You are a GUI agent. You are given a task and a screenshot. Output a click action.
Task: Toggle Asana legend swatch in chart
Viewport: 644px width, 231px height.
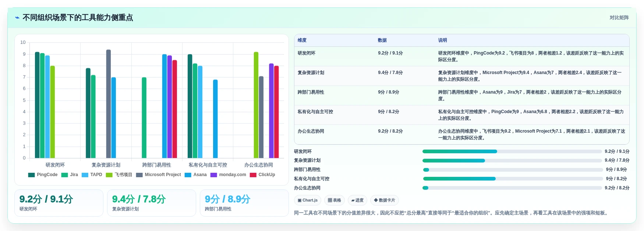(188, 175)
